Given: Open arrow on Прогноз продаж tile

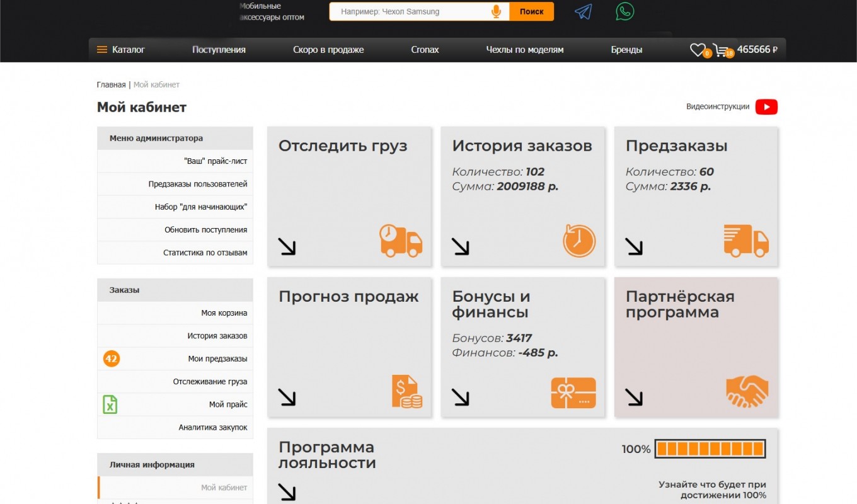Looking at the screenshot, I should tap(287, 397).
